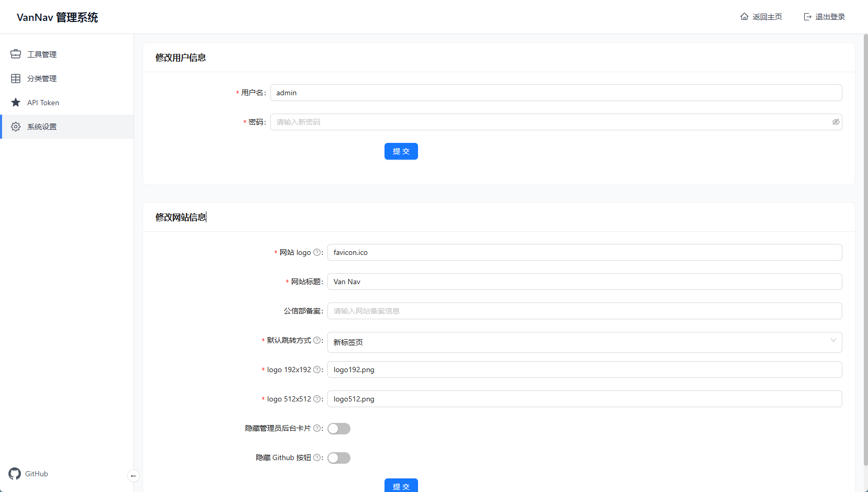868x492 pixels.
Task: Click the 网站 logo field with favicon.ico
Action: 585,252
